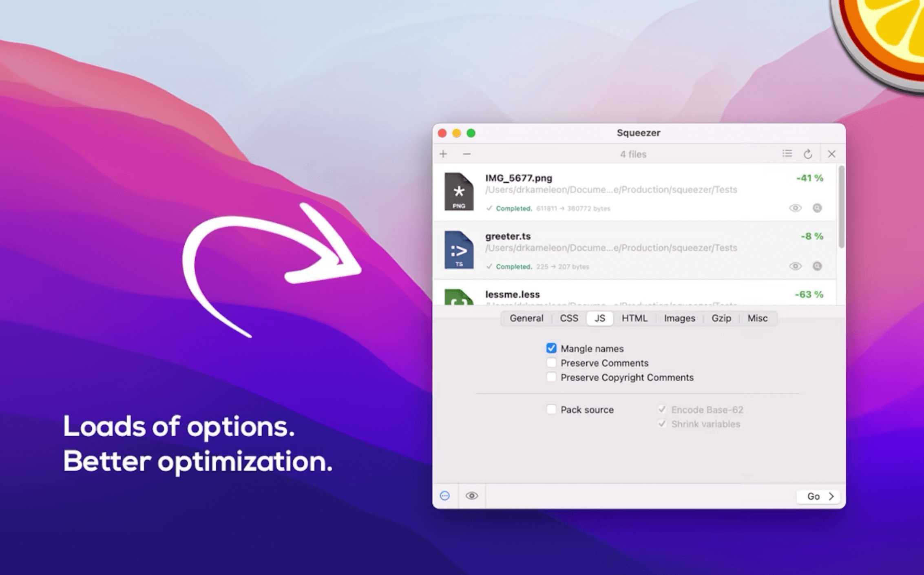
Task: Clear the file list with the X icon
Action: point(831,154)
